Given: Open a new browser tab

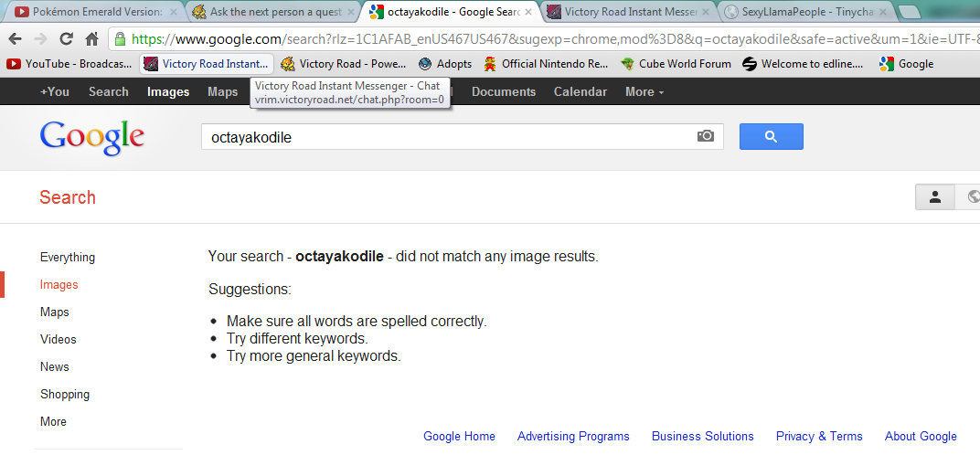Looking at the screenshot, I should [910, 12].
